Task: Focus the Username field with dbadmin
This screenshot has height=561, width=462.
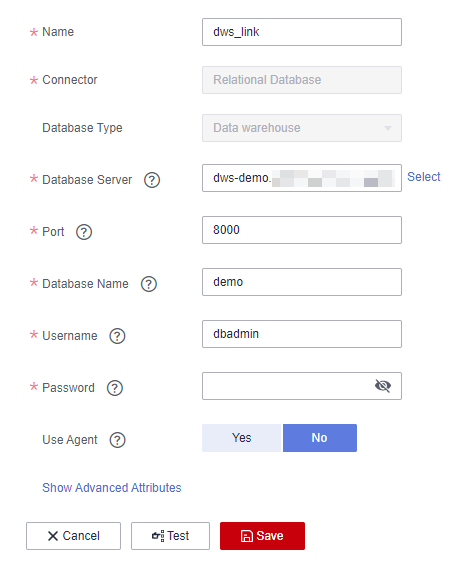Action: click(x=302, y=334)
